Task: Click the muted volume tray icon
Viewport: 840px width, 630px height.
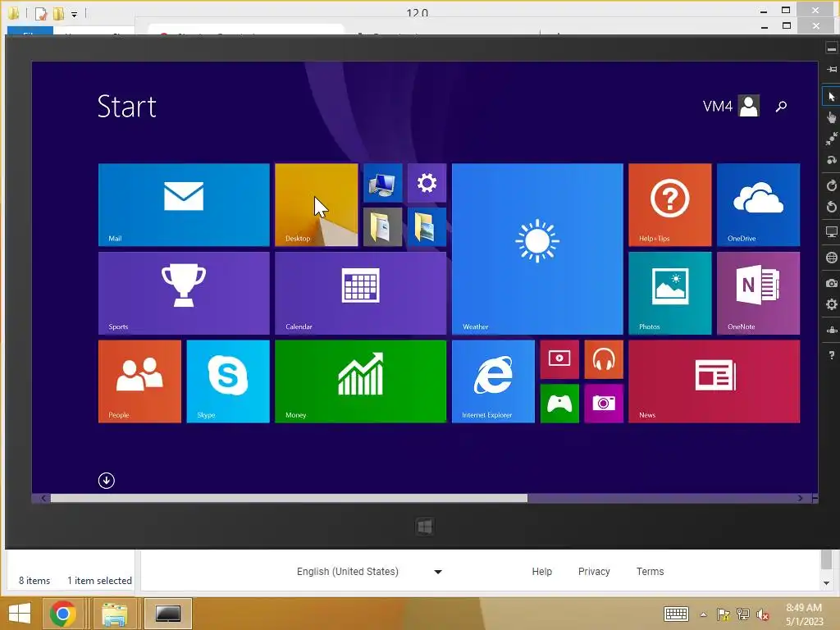Action: point(762,614)
